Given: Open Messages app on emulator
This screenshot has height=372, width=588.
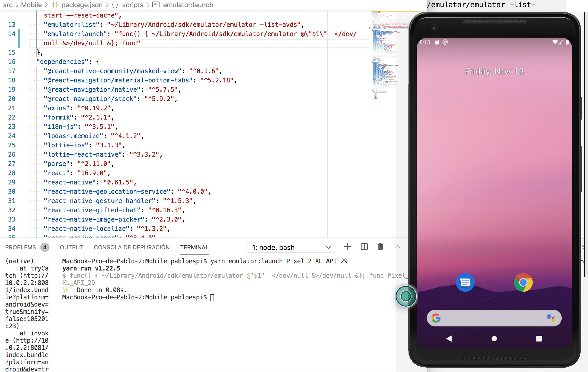Looking at the screenshot, I should 465,283.
